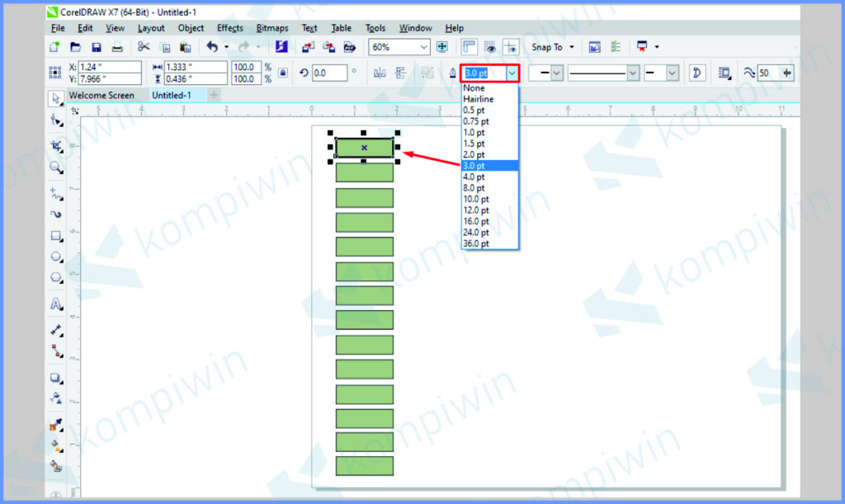The height and width of the screenshot is (504, 845).
Task: Toggle the show guidelines button
Action: click(x=511, y=47)
